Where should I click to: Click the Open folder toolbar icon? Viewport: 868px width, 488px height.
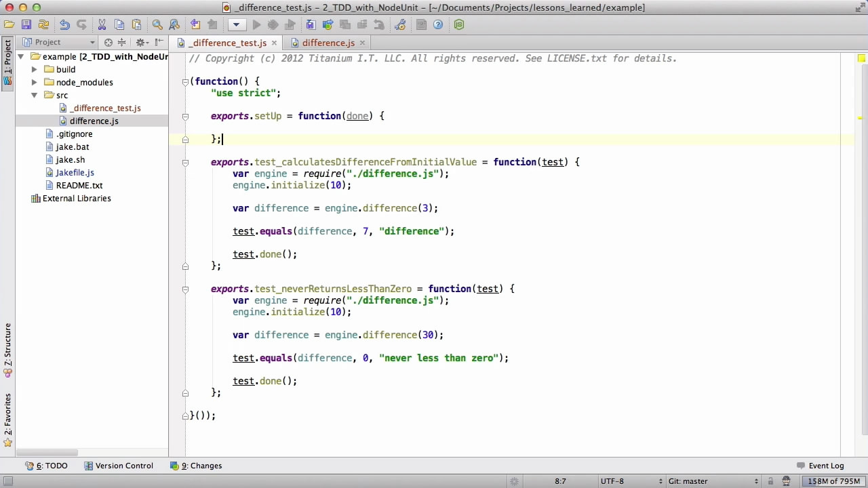pyautogui.click(x=9, y=24)
